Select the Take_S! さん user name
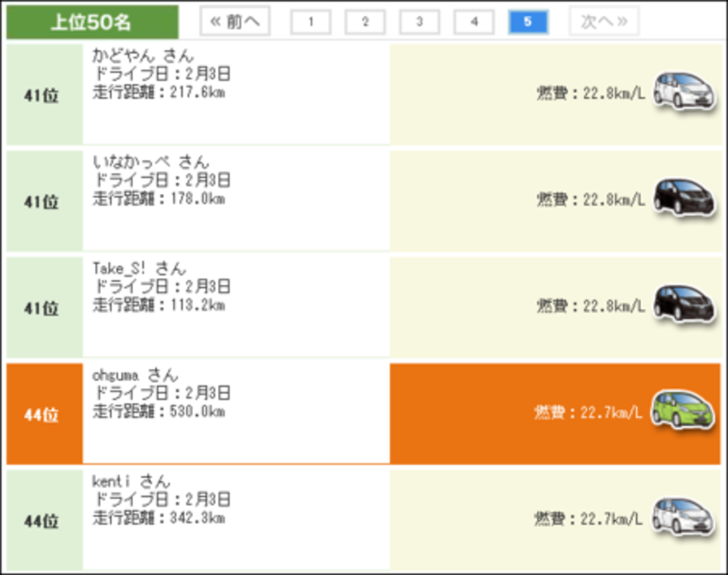This screenshot has height=575, width=728. (x=139, y=268)
